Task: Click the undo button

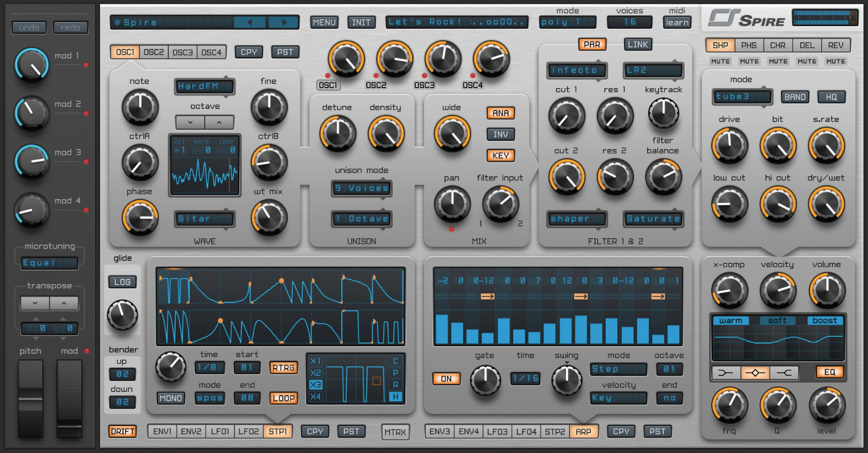Action: [29, 28]
